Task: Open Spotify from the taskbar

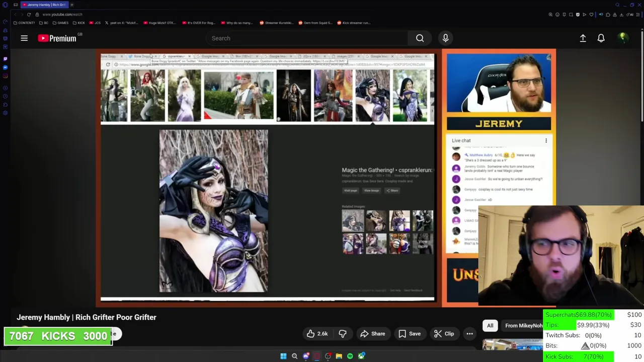Action: 350,356
